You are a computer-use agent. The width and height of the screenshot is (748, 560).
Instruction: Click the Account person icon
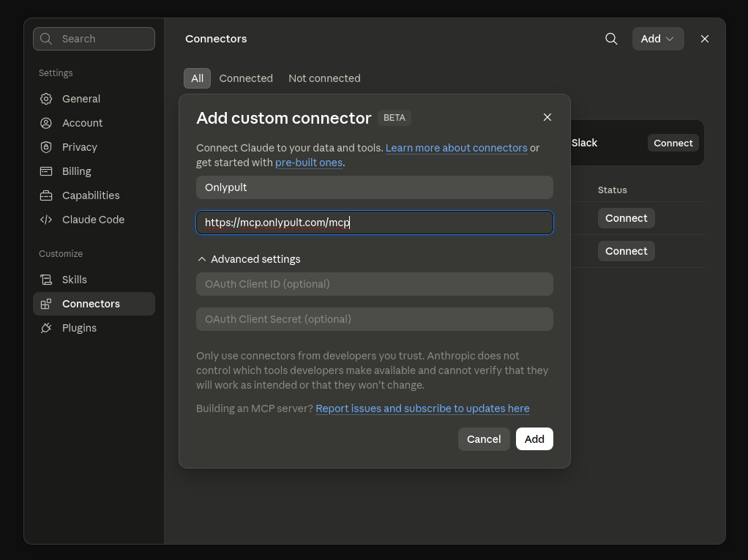pyautogui.click(x=46, y=123)
